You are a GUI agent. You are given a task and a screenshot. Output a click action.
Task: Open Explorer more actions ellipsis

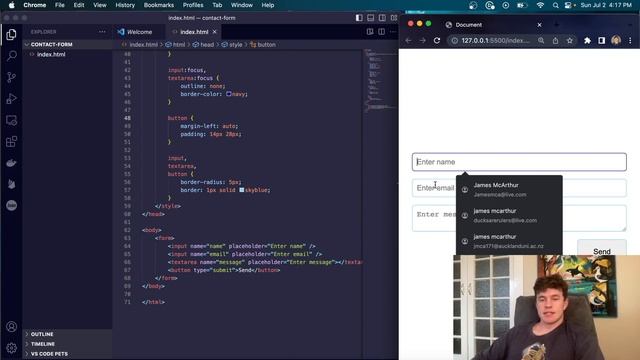[102, 32]
